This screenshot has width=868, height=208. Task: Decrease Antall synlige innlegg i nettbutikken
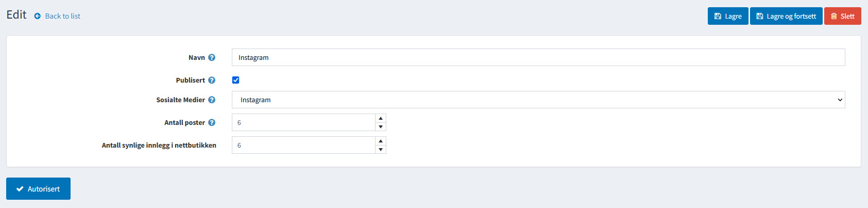381,150
